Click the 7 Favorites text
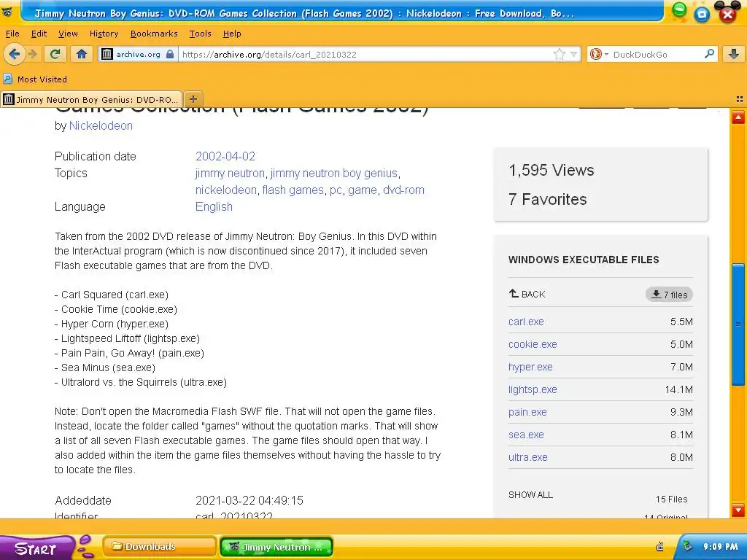747x560 pixels. (x=547, y=199)
